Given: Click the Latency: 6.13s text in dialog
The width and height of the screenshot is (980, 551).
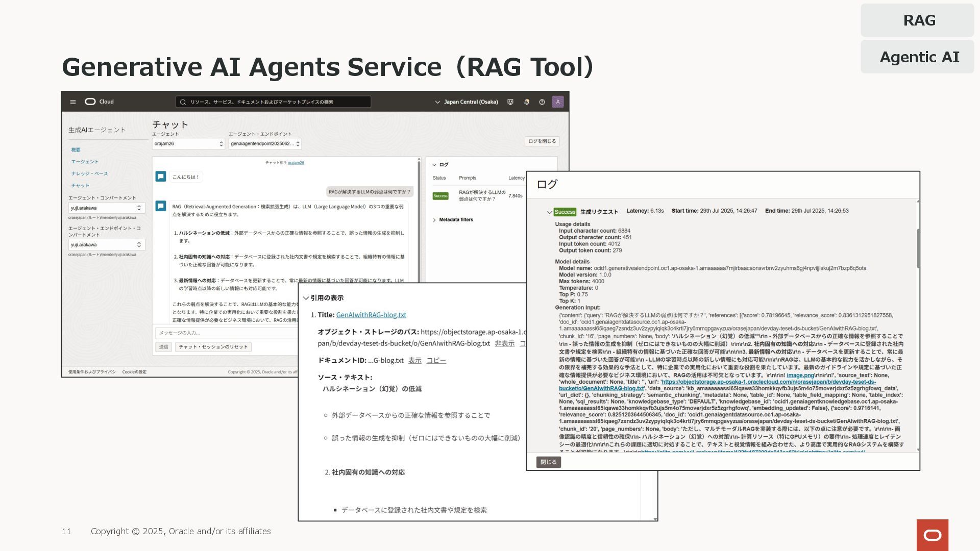Looking at the screenshot, I should (645, 211).
